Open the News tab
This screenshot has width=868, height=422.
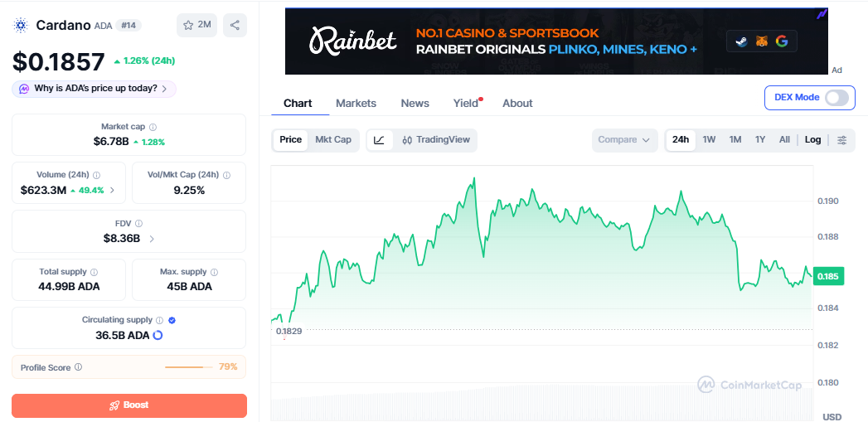click(x=415, y=104)
